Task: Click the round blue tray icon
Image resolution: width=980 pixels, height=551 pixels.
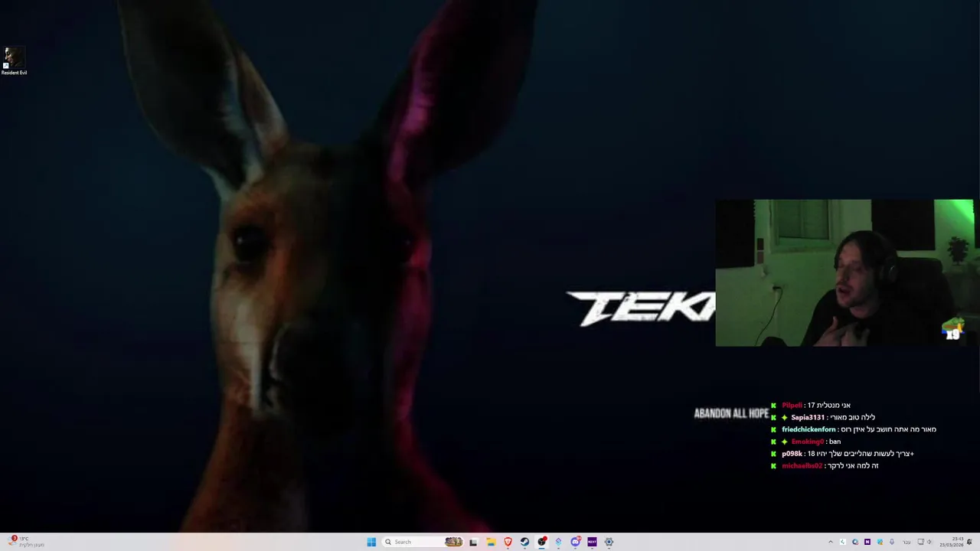Action: [x=855, y=542]
